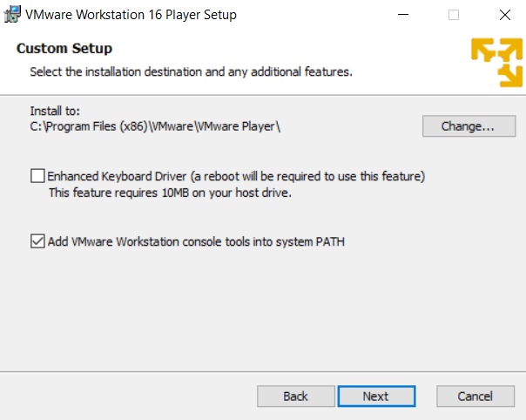Click the "Select the installation destination" subtitle
Screen dimensions: 526x420
tap(191, 71)
